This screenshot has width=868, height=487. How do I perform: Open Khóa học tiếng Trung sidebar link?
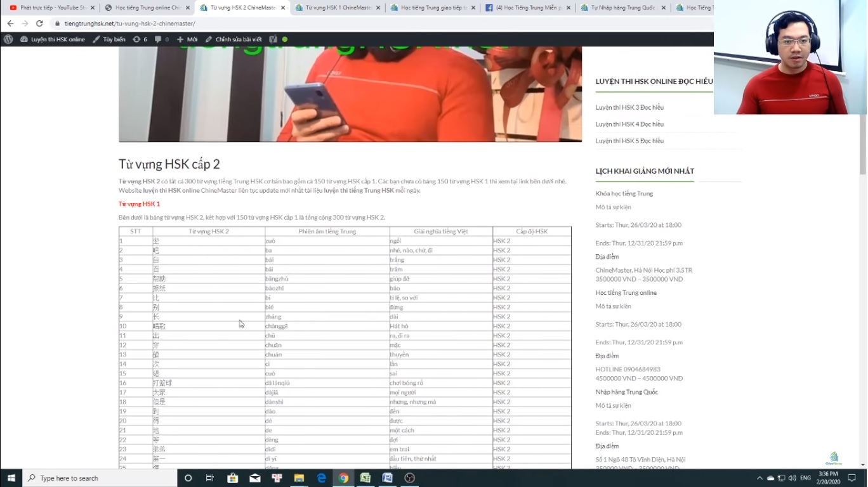coord(624,193)
